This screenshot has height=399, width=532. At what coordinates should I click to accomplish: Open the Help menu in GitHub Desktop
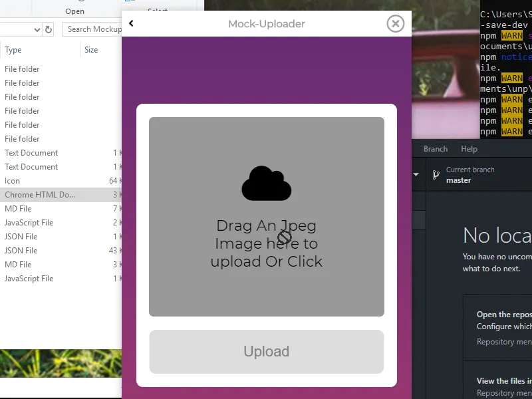coord(469,149)
